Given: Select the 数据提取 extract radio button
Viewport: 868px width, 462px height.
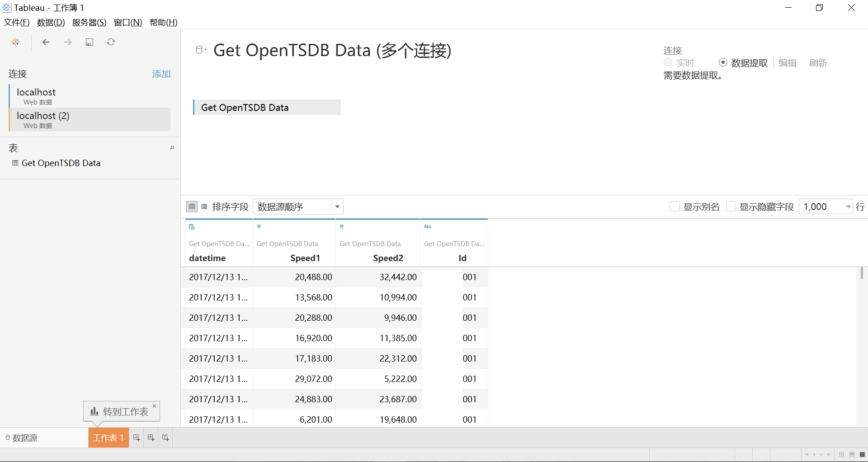Looking at the screenshot, I should click(x=723, y=62).
